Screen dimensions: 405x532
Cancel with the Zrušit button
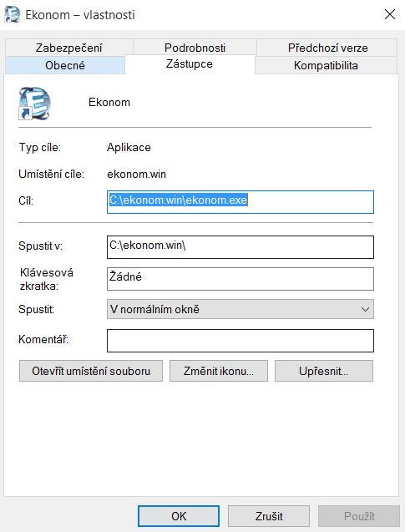(269, 516)
